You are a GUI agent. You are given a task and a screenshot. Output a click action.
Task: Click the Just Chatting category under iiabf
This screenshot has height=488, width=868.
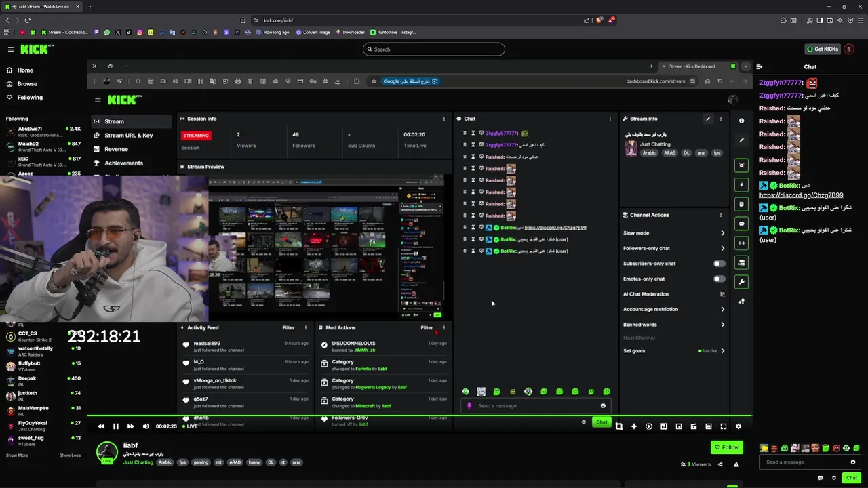point(138,462)
